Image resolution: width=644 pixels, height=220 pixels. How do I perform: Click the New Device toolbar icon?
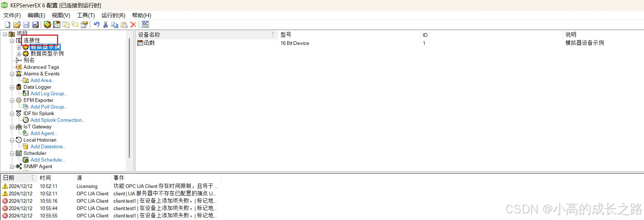pyautogui.click(x=57, y=25)
